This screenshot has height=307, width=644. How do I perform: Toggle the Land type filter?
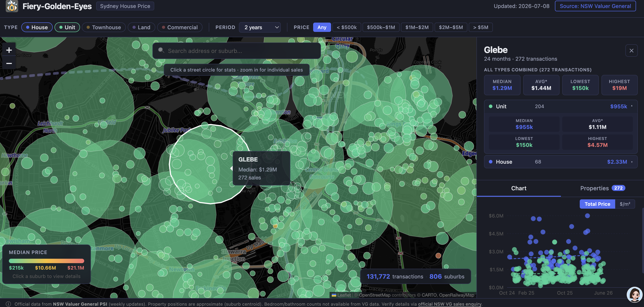pyautogui.click(x=141, y=27)
